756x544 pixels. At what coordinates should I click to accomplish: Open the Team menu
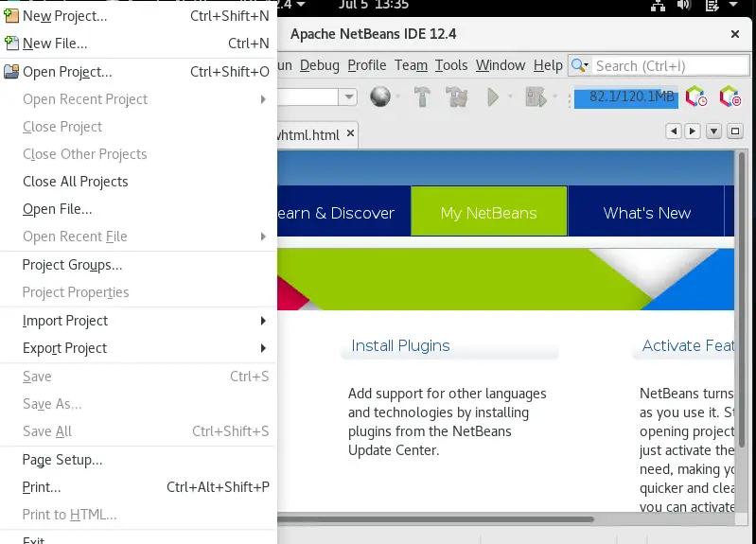(x=411, y=65)
